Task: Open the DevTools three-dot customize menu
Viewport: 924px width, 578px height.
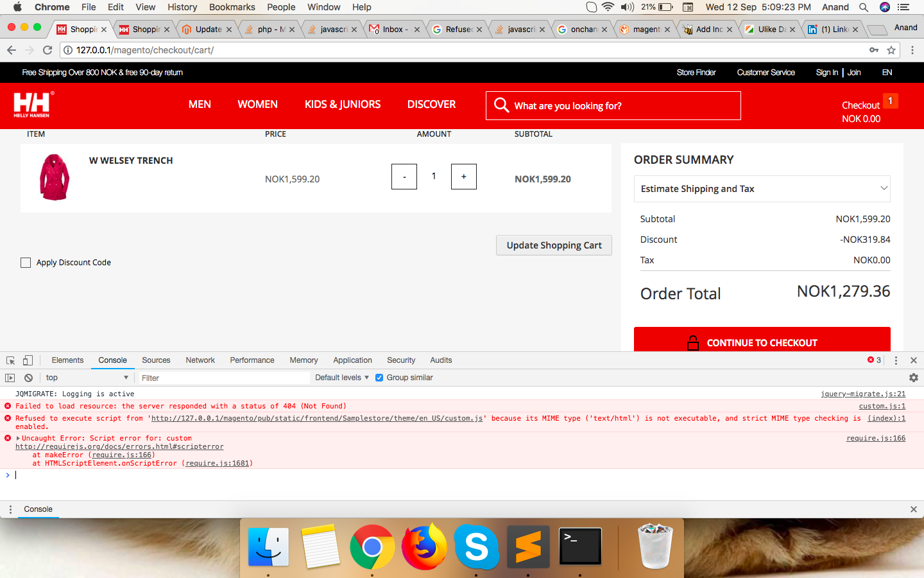Action: 896,360
